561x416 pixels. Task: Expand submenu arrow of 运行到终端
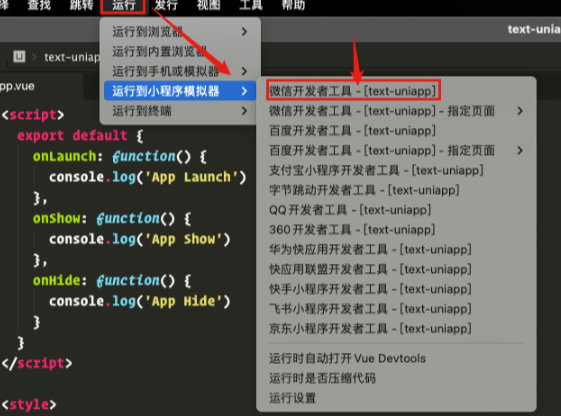click(244, 111)
